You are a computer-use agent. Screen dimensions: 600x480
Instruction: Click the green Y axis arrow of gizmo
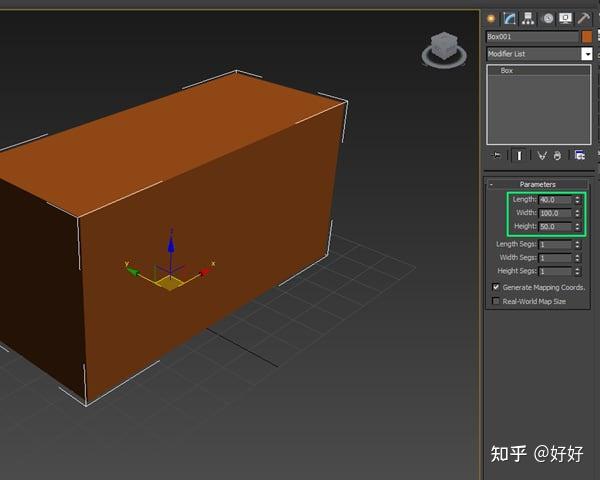pos(134,272)
